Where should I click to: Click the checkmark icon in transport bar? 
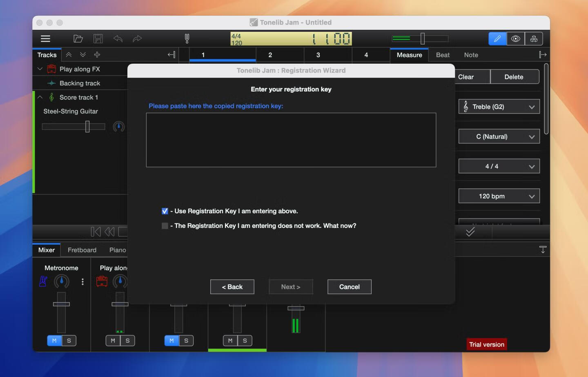pos(470,232)
